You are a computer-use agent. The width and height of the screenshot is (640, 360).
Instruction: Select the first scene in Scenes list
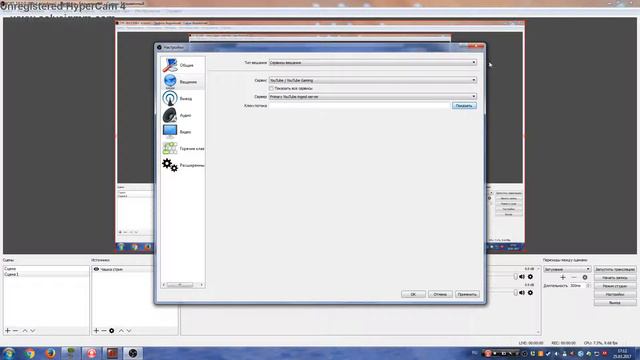tap(46, 269)
